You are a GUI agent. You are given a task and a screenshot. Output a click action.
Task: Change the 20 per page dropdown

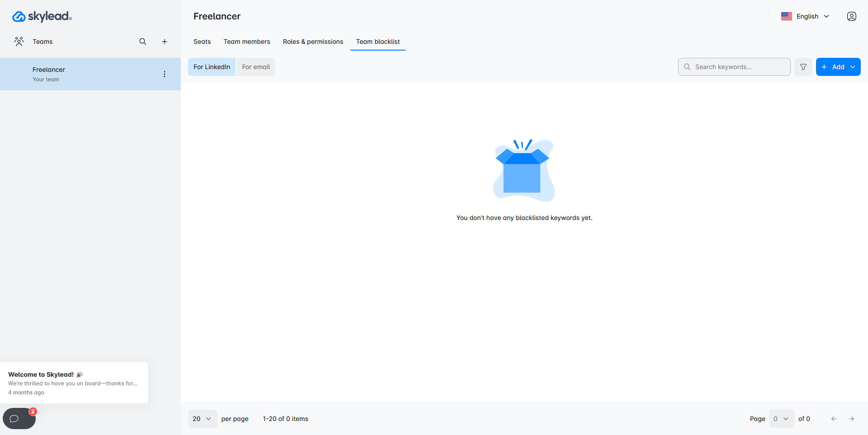pos(202,419)
